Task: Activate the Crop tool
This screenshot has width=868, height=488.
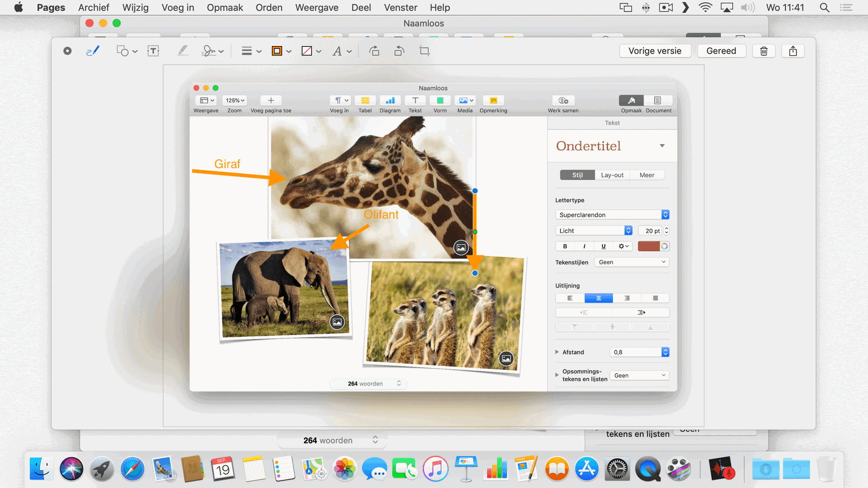Action: (424, 51)
